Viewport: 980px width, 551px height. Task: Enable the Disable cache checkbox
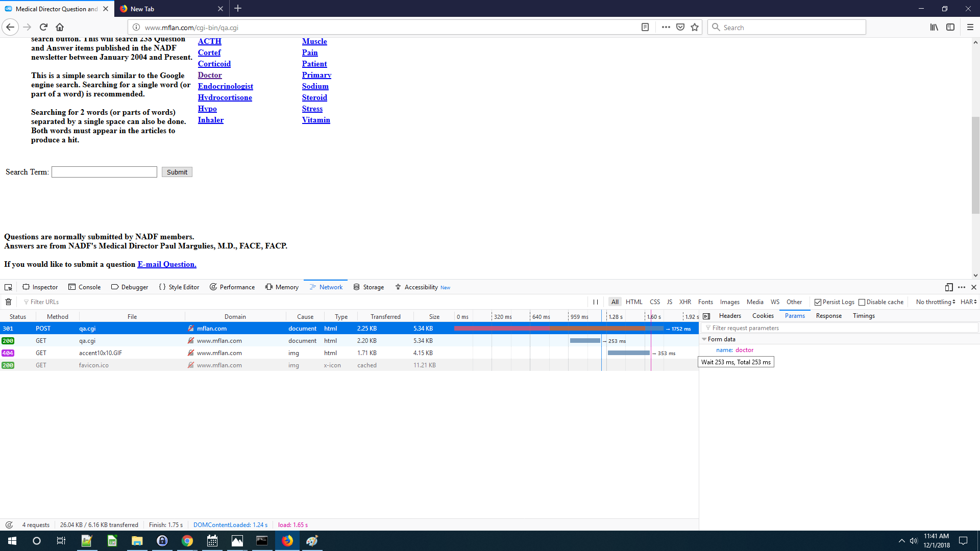point(862,302)
